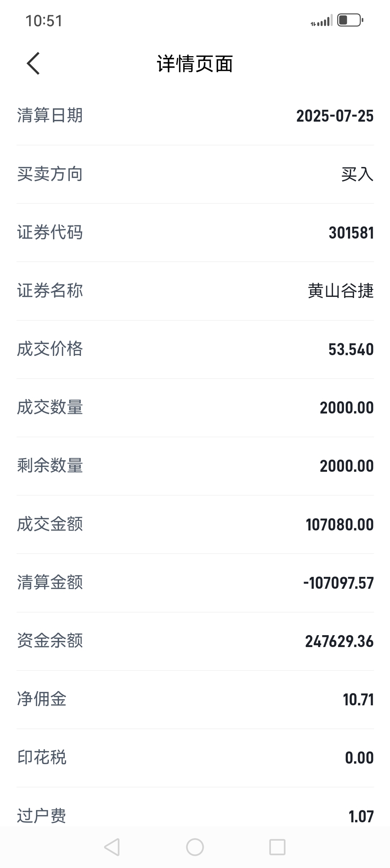
Task: Tap the 买入 direction value
Action: [x=357, y=174]
